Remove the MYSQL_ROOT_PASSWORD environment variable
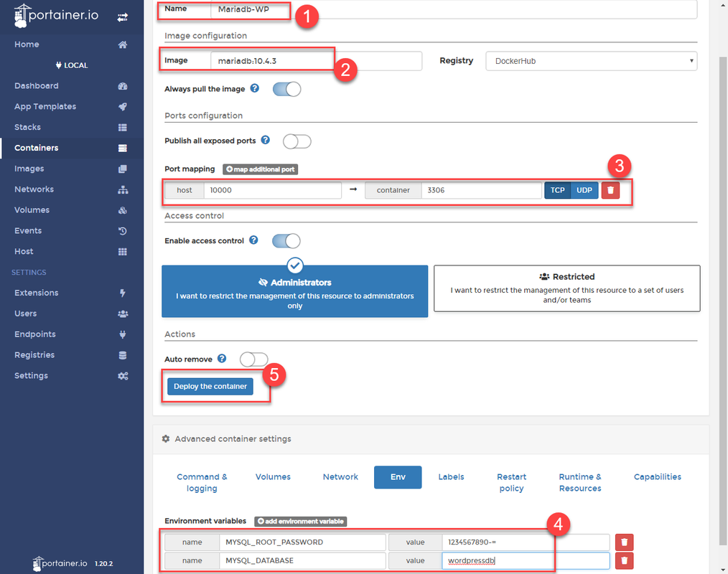 tap(625, 542)
